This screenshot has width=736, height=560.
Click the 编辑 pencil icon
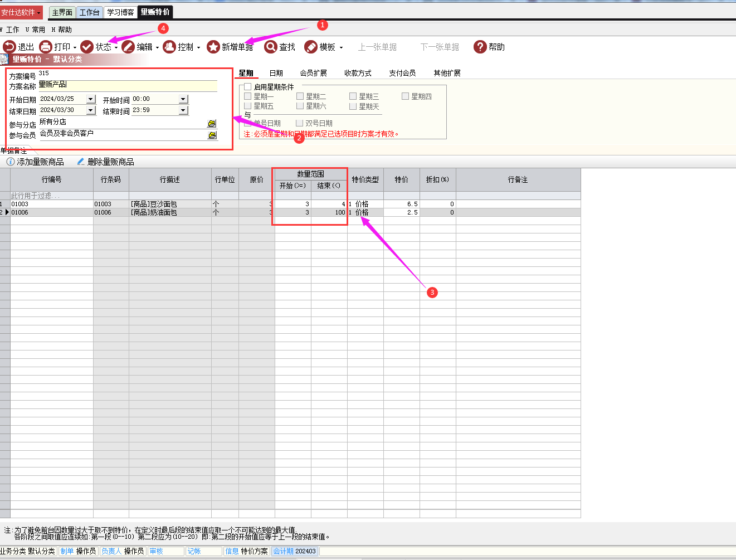coord(128,47)
